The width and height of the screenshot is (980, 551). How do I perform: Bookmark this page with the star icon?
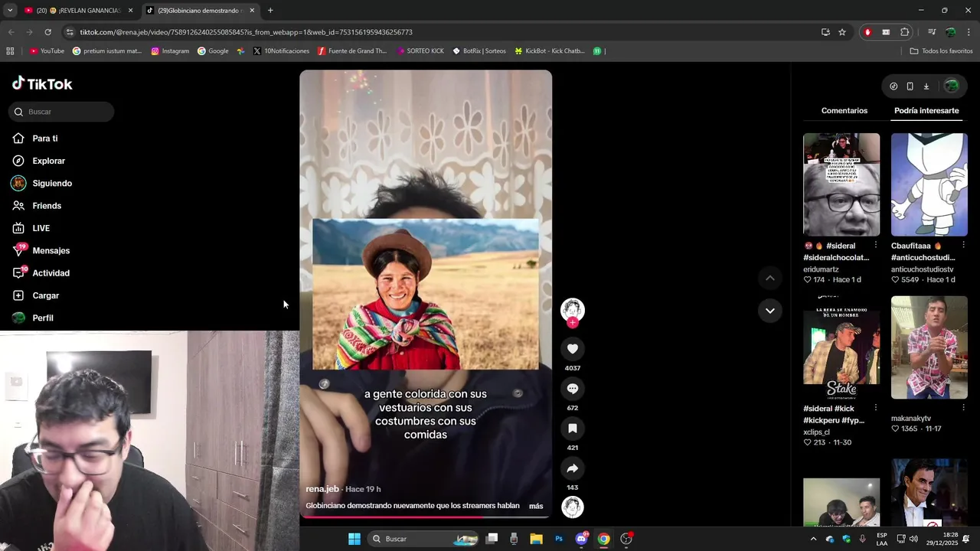(x=842, y=32)
